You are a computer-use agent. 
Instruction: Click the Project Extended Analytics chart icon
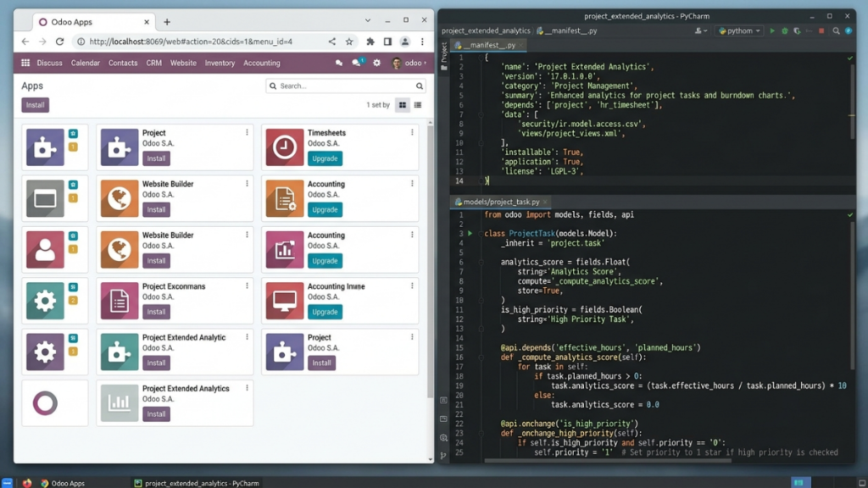tap(120, 402)
